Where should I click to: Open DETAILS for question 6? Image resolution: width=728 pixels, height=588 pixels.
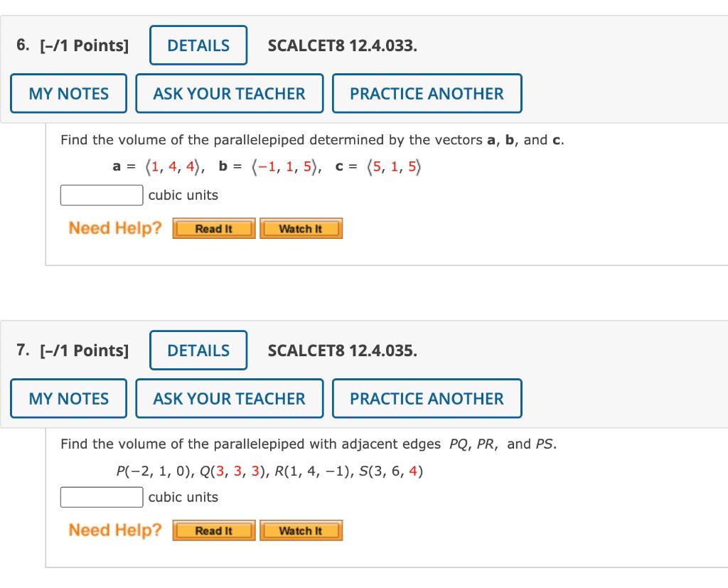pyautogui.click(x=198, y=45)
